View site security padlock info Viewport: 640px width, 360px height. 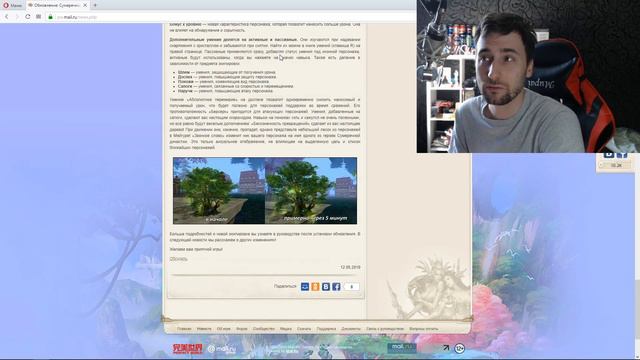(x=51, y=17)
